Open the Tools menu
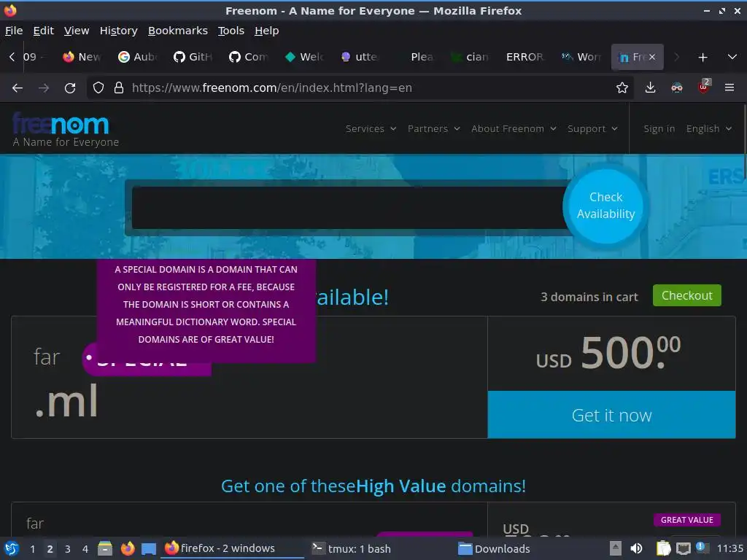 231,31
